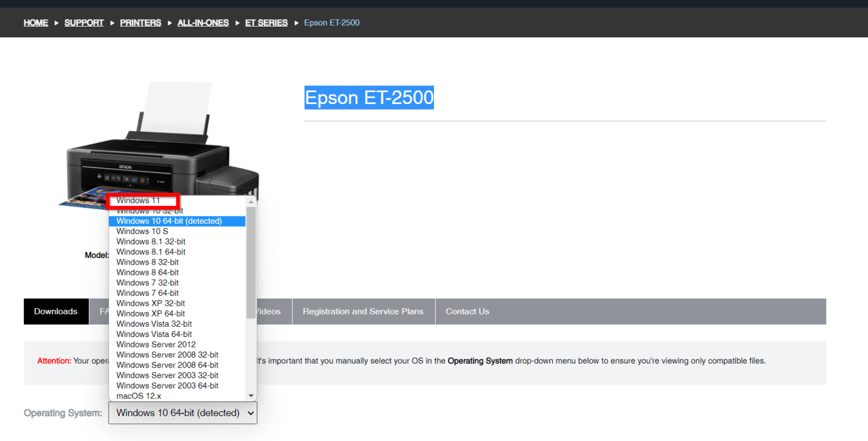Open the SUPPORT breadcrumb link
This screenshot has width=868, height=441.
(x=84, y=23)
